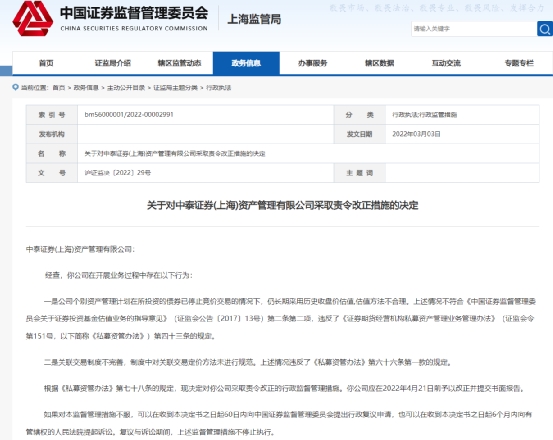Screen dimensions: 553x440
Task: Select classification value 行政执法;行政监管措施
Action: [x=425, y=115]
